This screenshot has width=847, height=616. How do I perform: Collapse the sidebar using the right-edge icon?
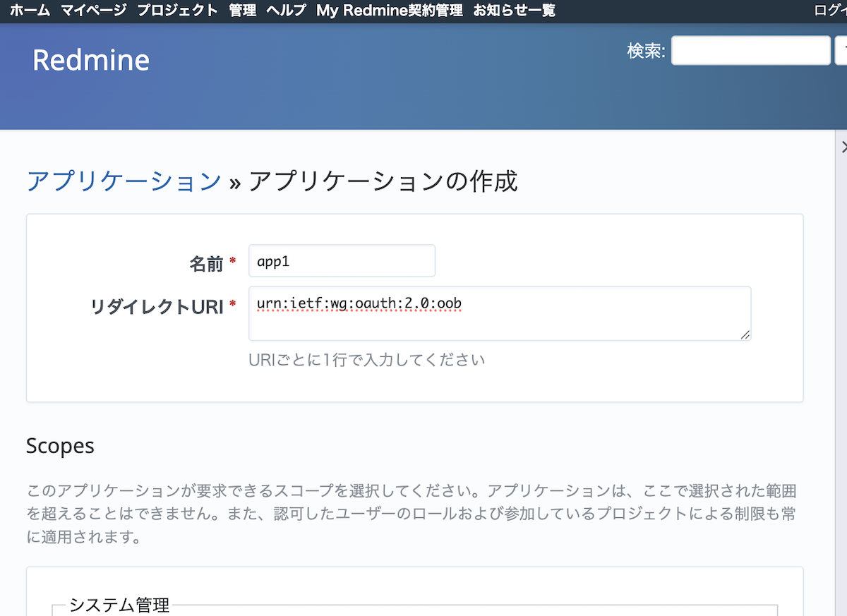point(843,147)
